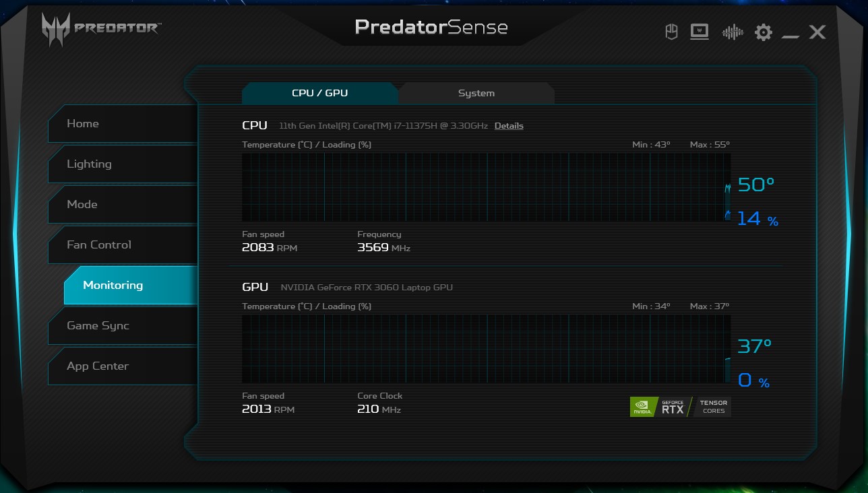Image resolution: width=868 pixels, height=493 pixels.
Task: Click the Predator logo at top left
Action: [101, 29]
